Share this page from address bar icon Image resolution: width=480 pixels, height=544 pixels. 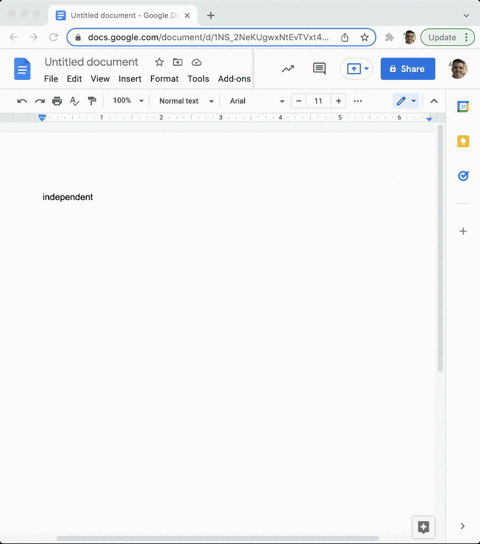pos(344,37)
